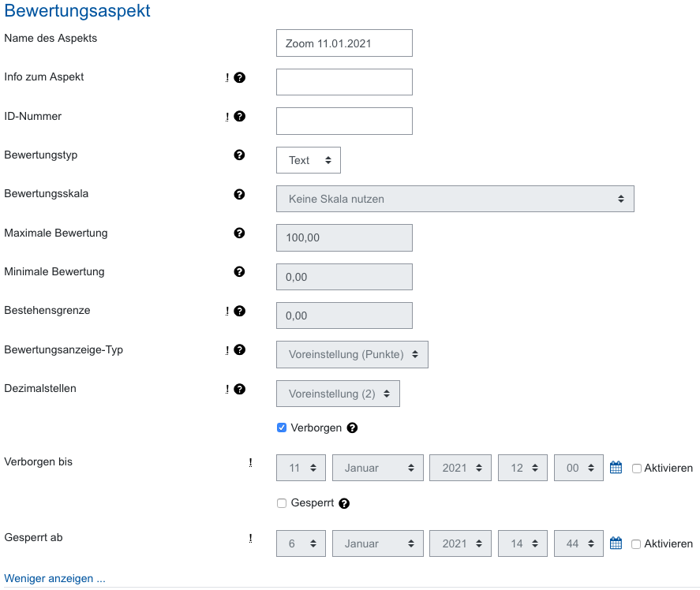Image resolution: width=700 pixels, height=590 pixels.
Task: Open help for ID-Nummer field
Action: coord(239,116)
